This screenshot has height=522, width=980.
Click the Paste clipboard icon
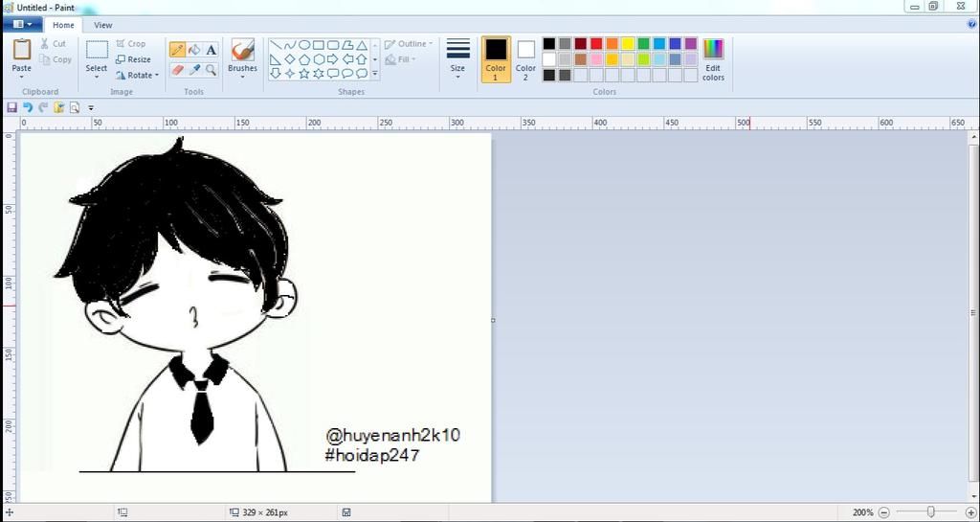[21, 50]
